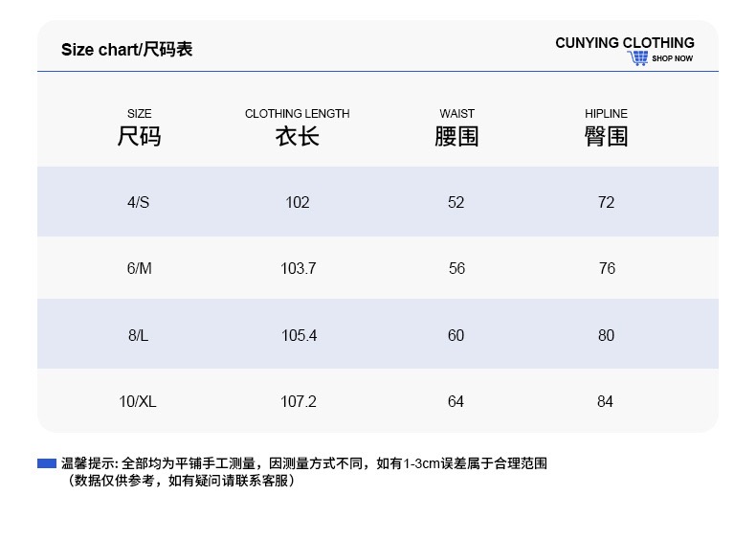Click the shopping cart icon
The height and width of the screenshot is (540, 756).
coord(638,58)
